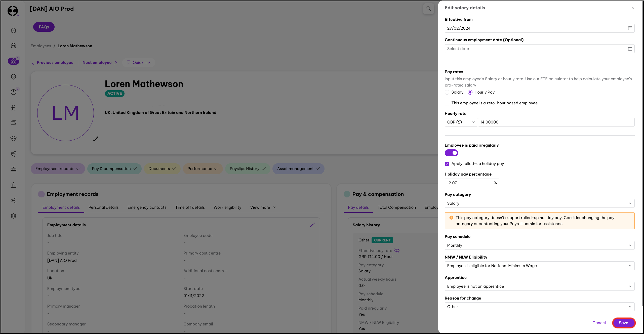The height and width of the screenshot is (334, 644).
Task: Expand the Pay schedule Monthly dropdown
Action: tap(539, 245)
